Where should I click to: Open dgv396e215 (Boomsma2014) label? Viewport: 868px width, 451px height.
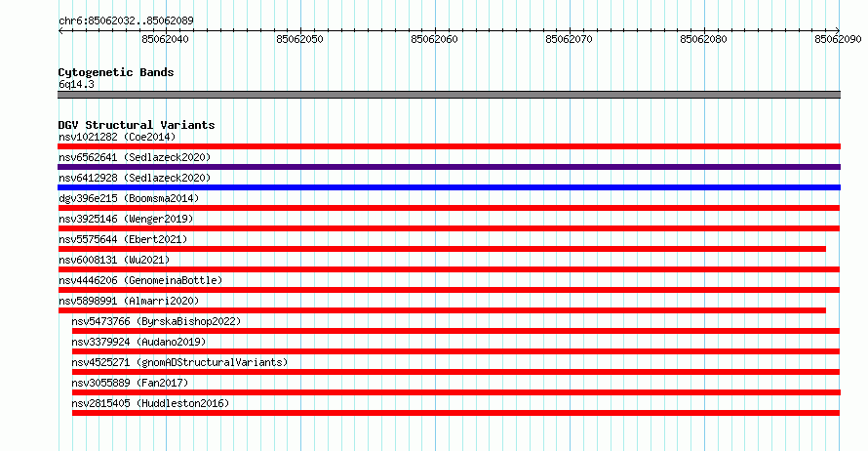129,198
